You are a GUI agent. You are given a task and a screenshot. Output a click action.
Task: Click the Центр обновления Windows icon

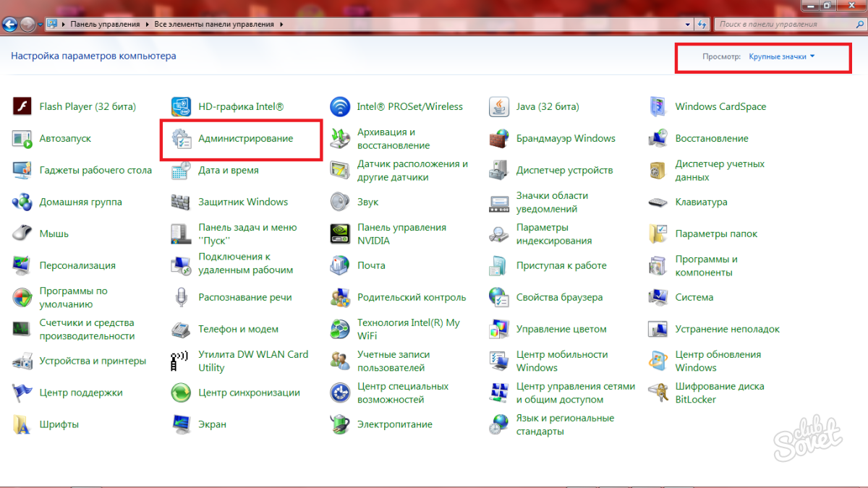(x=658, y=361)
